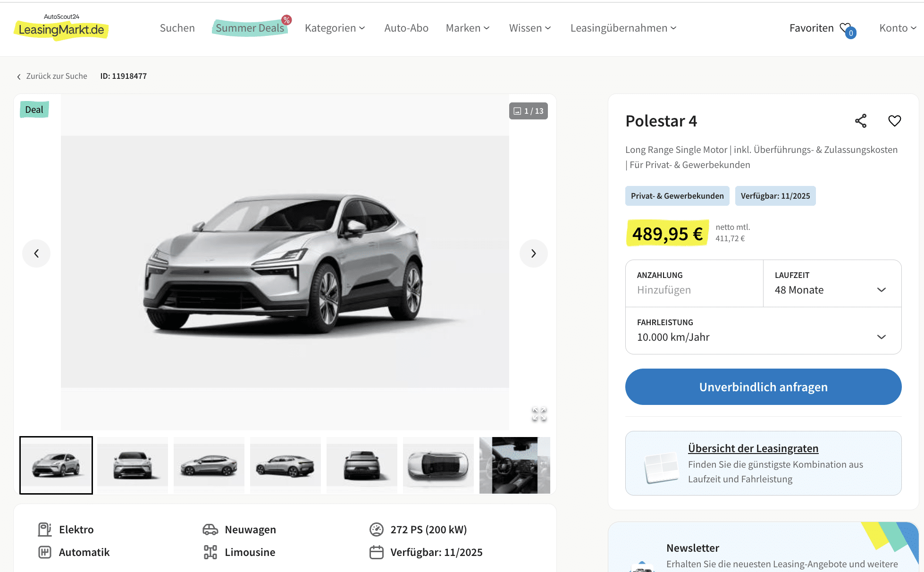Screen dimensions: 924x572
Task: Go back via Zurück zur Suche
Action: [57, 76]
